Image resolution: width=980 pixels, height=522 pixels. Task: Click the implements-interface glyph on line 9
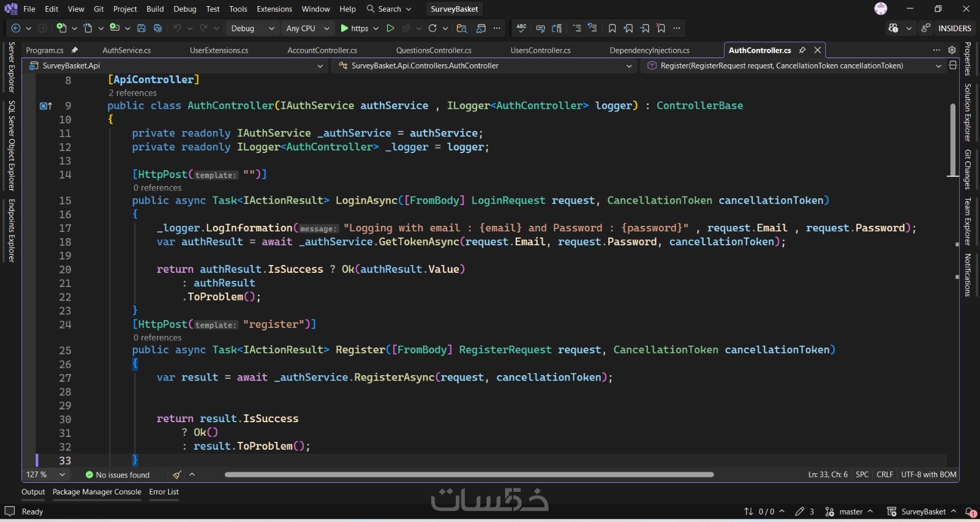tap(46, 106)
